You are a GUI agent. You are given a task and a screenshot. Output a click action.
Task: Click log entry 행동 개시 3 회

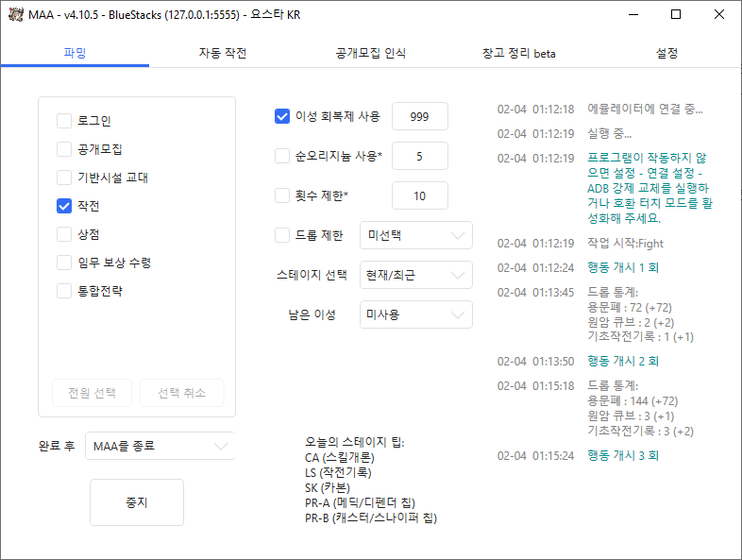coord(623,456)
